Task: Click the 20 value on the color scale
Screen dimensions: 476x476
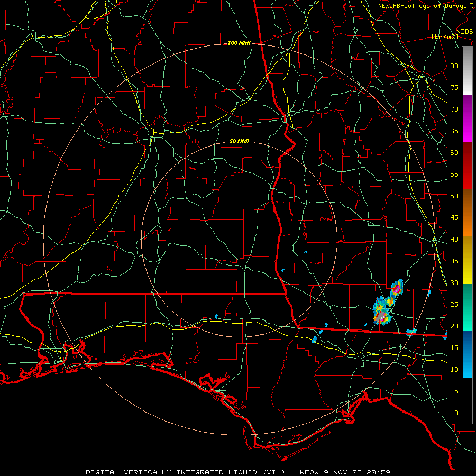Action: click(454, 326)
